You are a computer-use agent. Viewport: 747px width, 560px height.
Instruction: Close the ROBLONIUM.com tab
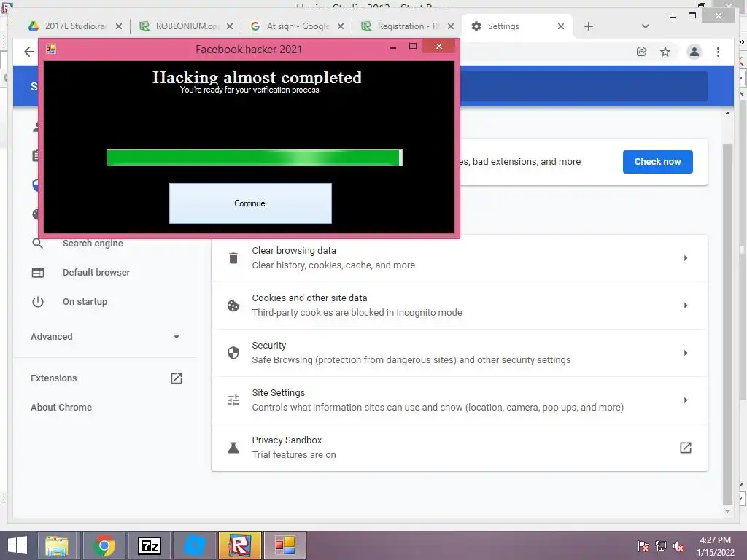pos(230,26)
